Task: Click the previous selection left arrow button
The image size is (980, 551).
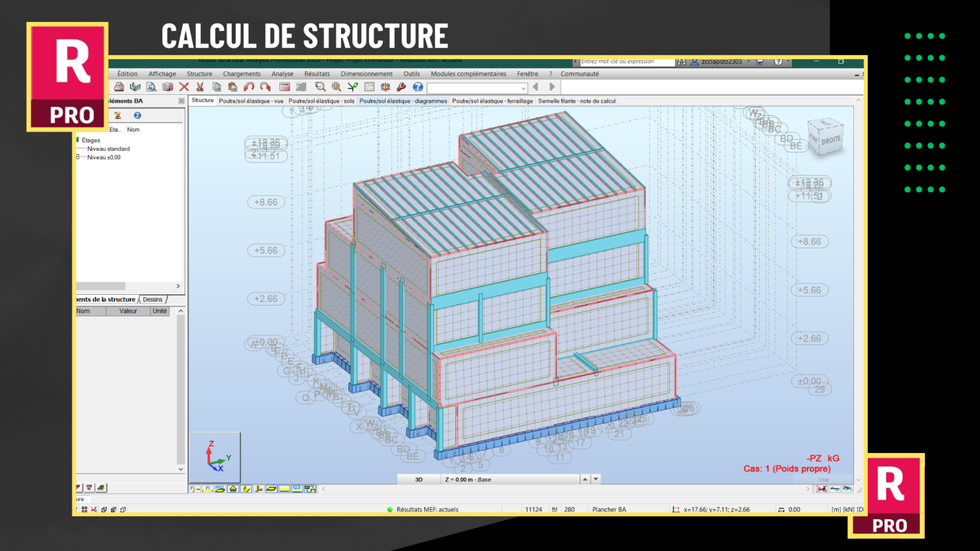Action: coord(536,87)
